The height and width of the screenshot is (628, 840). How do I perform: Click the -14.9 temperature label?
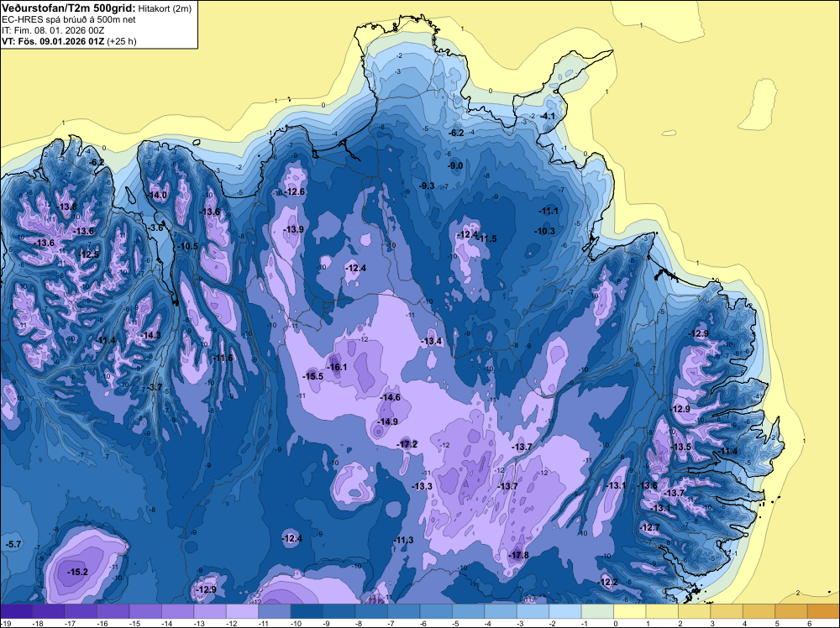(x=387, y=421)
